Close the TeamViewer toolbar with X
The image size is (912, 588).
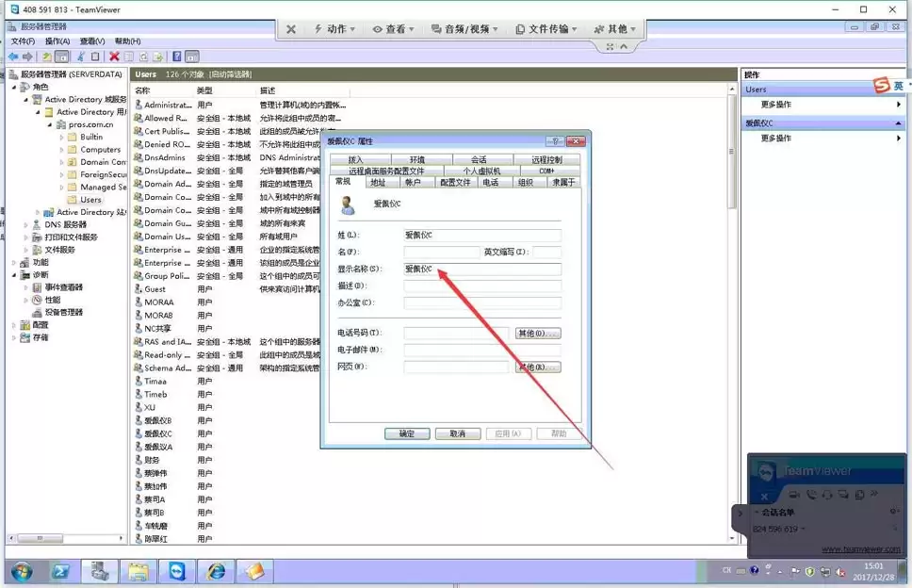pos(291,29)
